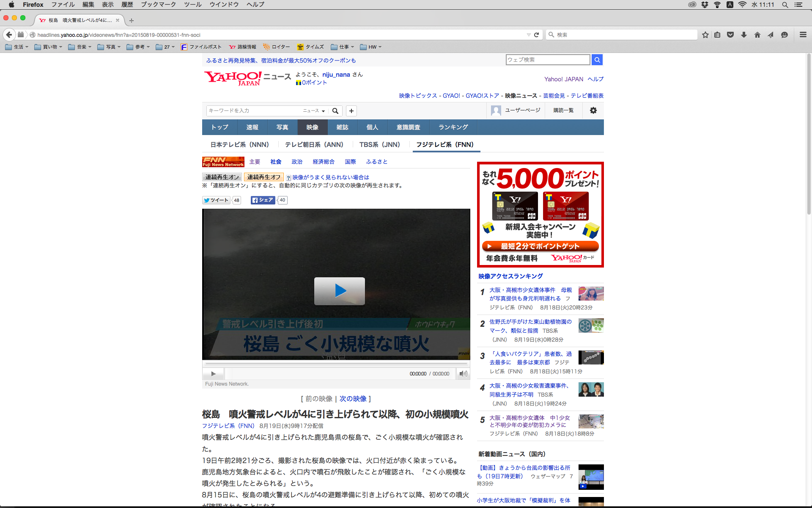
Task: Mute the video speaker icon
Action: (463, 374)
